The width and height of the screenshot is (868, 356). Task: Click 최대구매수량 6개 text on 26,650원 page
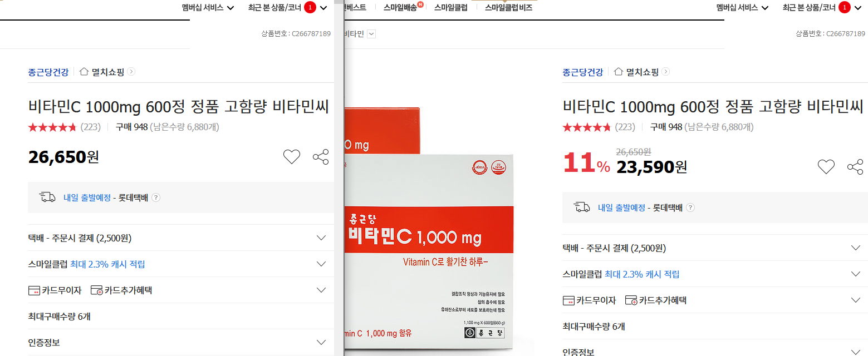pos(60,317)
